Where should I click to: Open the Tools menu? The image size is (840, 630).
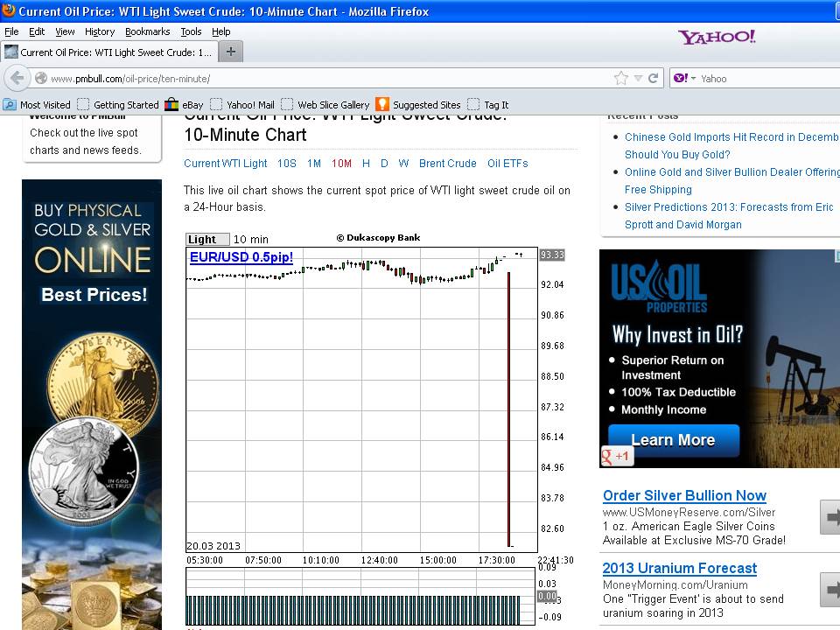(191, 31)
